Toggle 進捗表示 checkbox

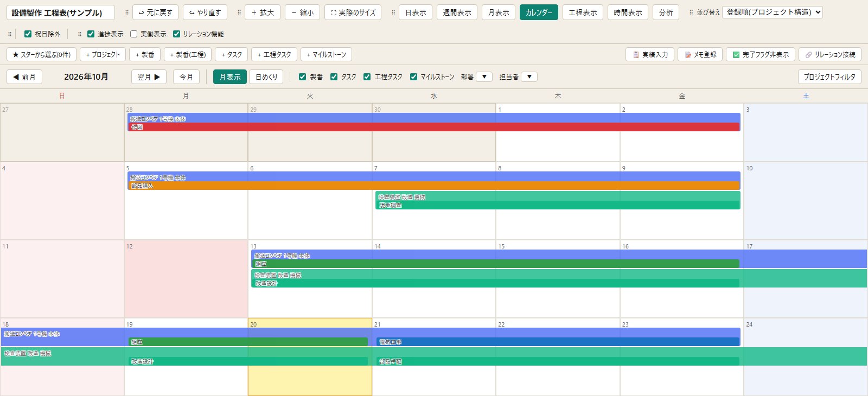(x=91, y=34)
